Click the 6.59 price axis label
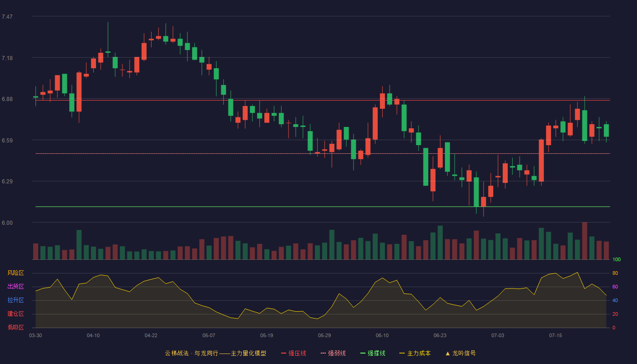Viewport: 637px width, 364px height. pos(7,141)
